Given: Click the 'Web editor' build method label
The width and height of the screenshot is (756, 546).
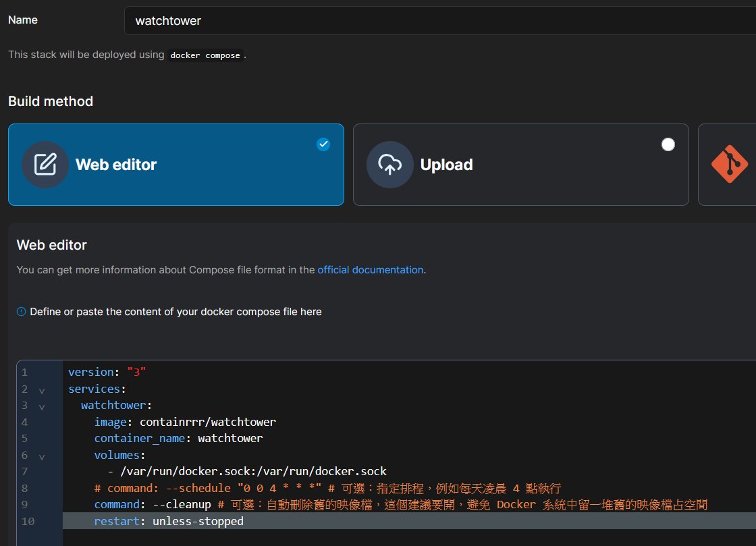Looking at the screenshot, I should pos(116,165).
